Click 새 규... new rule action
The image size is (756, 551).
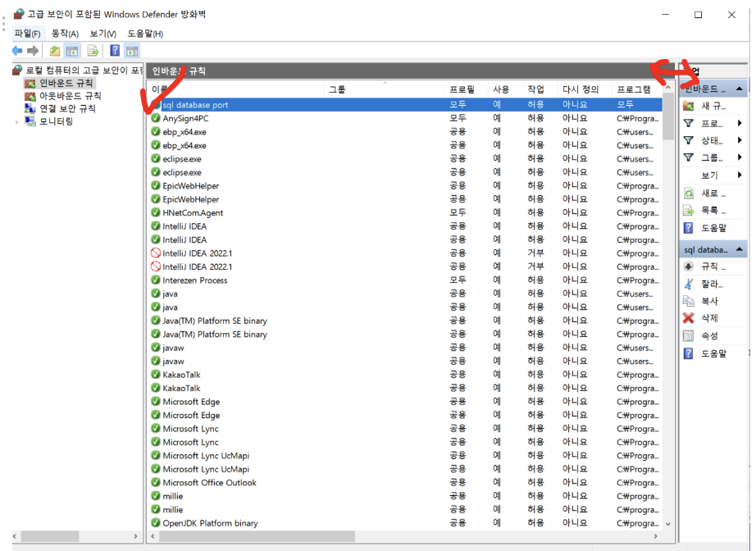pos(712,106)
